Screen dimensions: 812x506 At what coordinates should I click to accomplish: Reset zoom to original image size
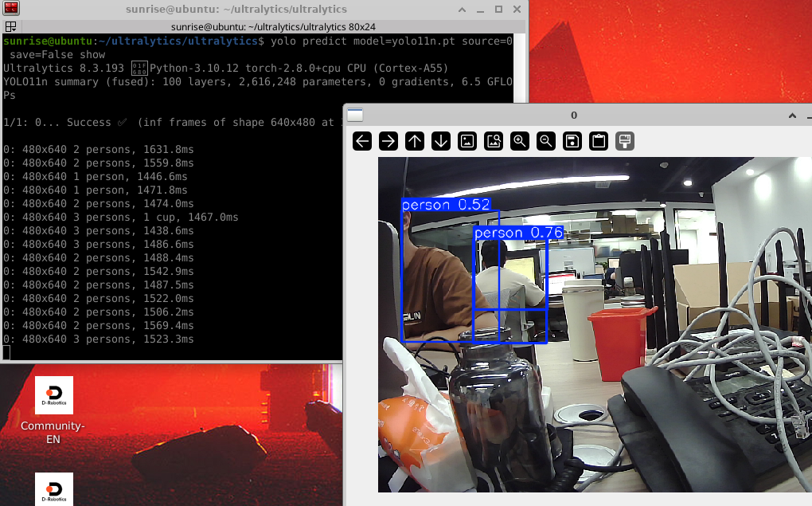[x=467, y=141]
